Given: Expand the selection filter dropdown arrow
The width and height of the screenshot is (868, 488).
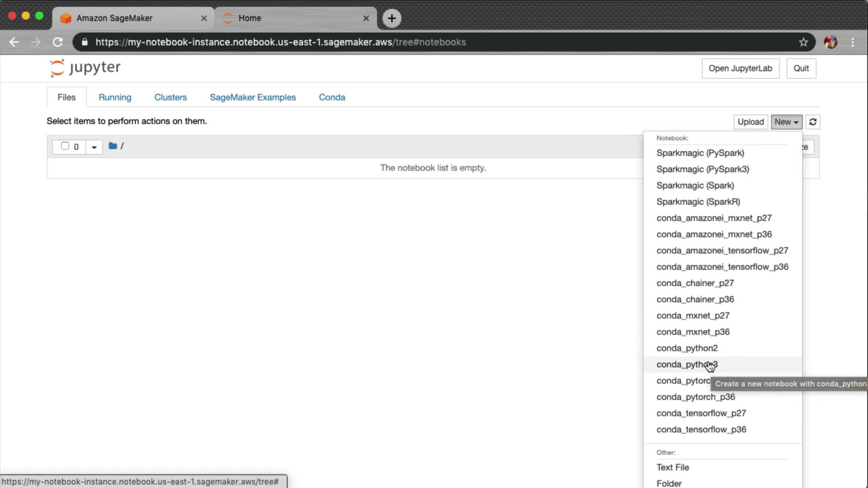Looking at the screenshot, I should (x=94, y=147).
